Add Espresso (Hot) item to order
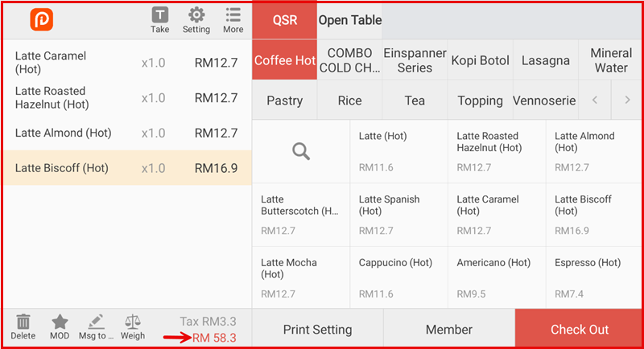 (x=594, y=277)
